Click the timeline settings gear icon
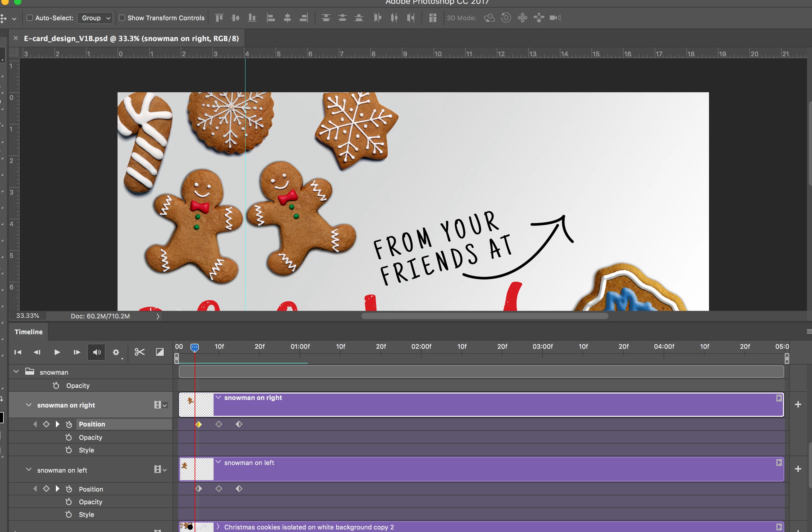 pos(116,352)
